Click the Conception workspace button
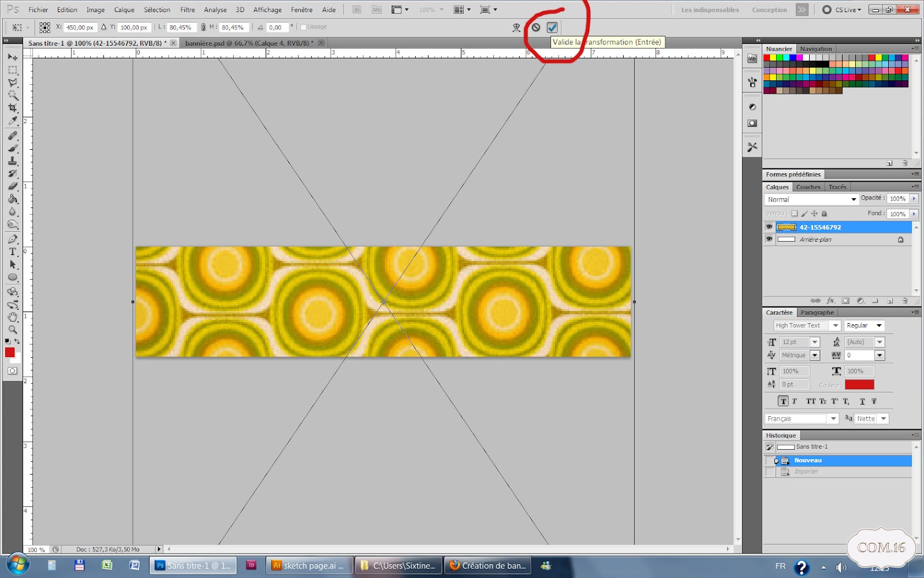This screenshot has height=578, width=924. click(769, 10)
